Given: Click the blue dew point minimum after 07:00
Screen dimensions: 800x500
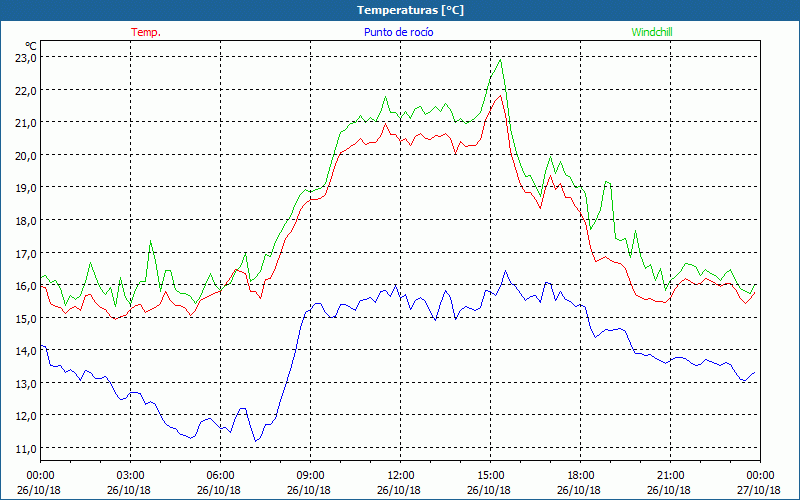Looking at the screenshot, I should (x=256, y=441).
